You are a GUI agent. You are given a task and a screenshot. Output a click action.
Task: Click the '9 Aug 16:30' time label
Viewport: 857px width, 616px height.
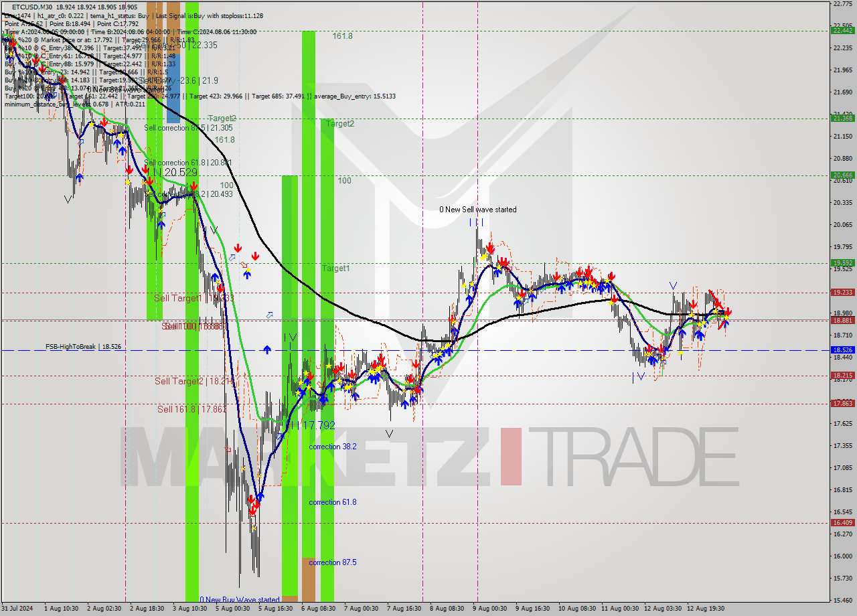coord(532,609)
